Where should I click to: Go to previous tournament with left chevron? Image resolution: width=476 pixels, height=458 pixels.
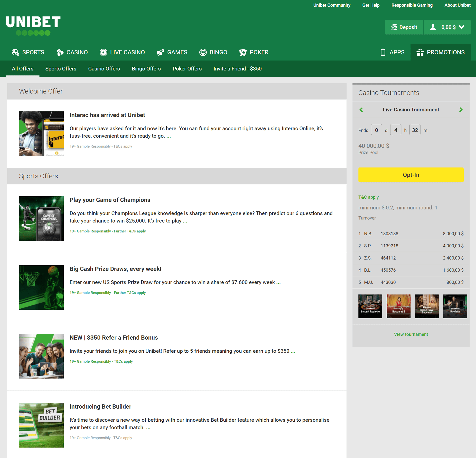tap(361, 110)
